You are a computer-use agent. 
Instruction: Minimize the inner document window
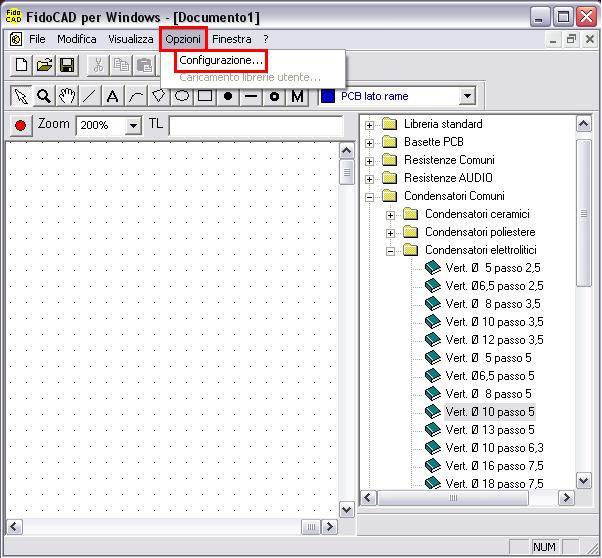(x=553, y=39)
